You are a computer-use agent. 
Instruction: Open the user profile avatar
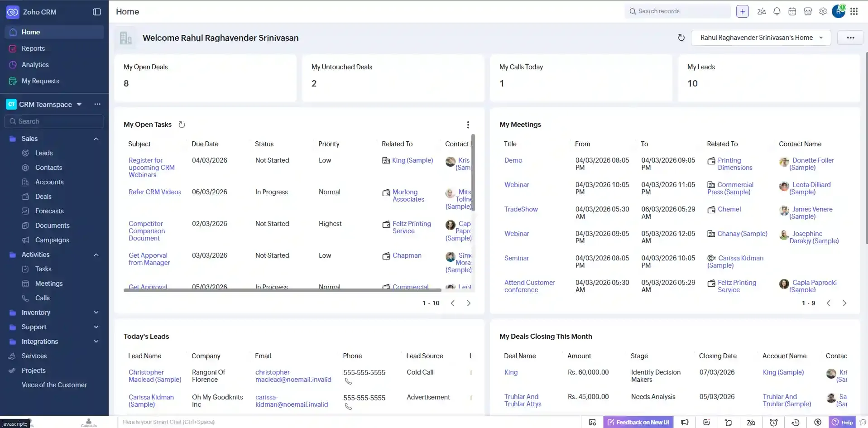coord(838,12)
